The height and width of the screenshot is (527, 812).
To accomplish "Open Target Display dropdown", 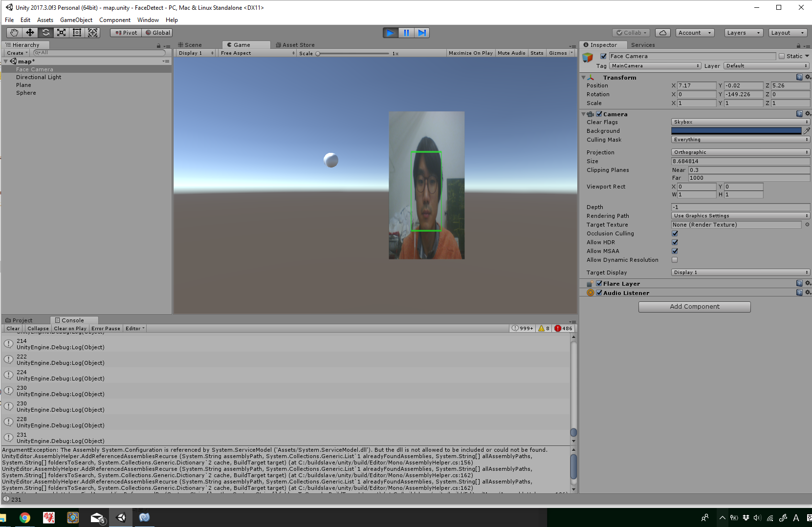I will pyautogui.click(x=741, y=273).
